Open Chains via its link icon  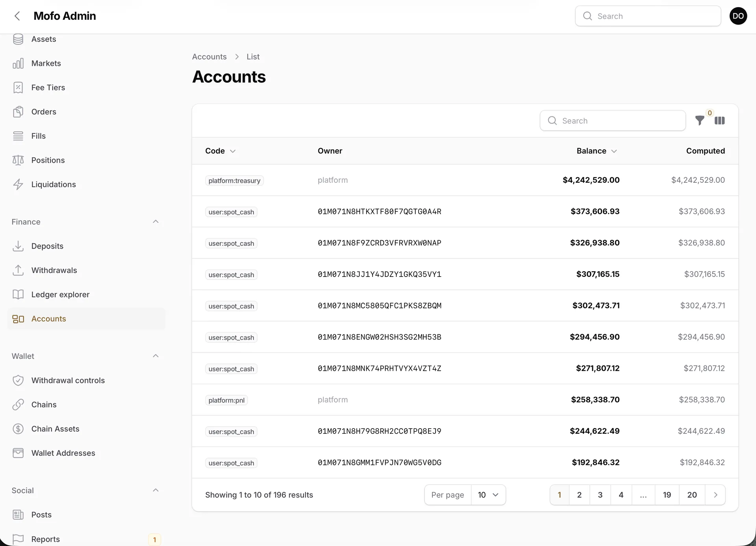coord(18,405)
